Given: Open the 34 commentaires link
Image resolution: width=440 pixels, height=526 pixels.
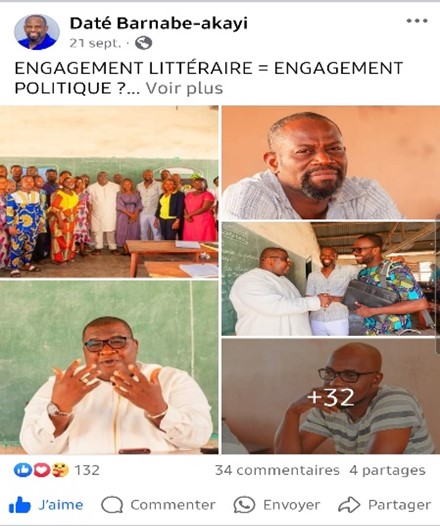Looking at the screenshot, I should 277,470.
